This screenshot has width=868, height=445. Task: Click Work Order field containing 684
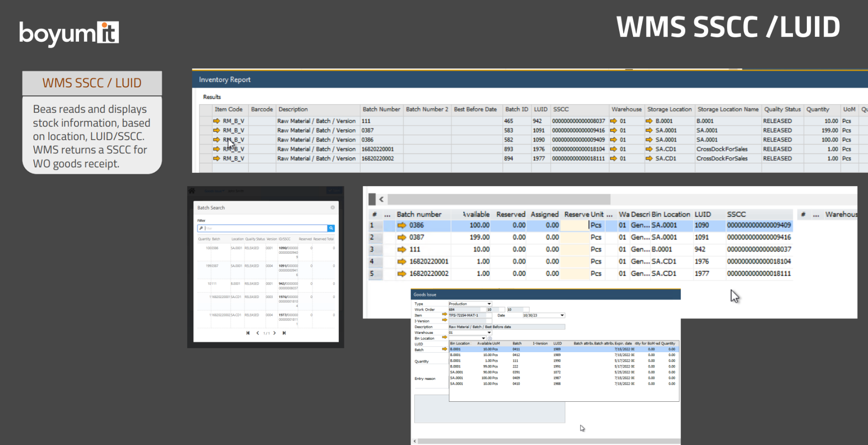point(467,309)
